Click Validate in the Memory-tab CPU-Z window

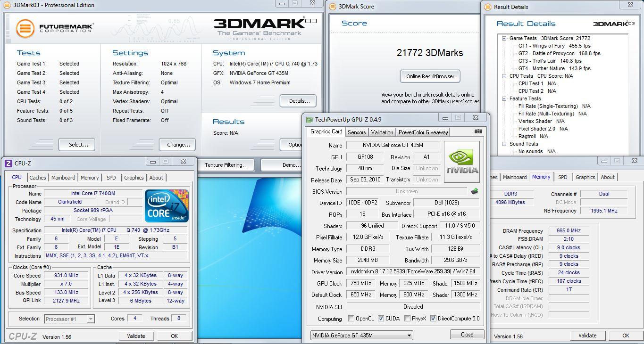[587, 336]
